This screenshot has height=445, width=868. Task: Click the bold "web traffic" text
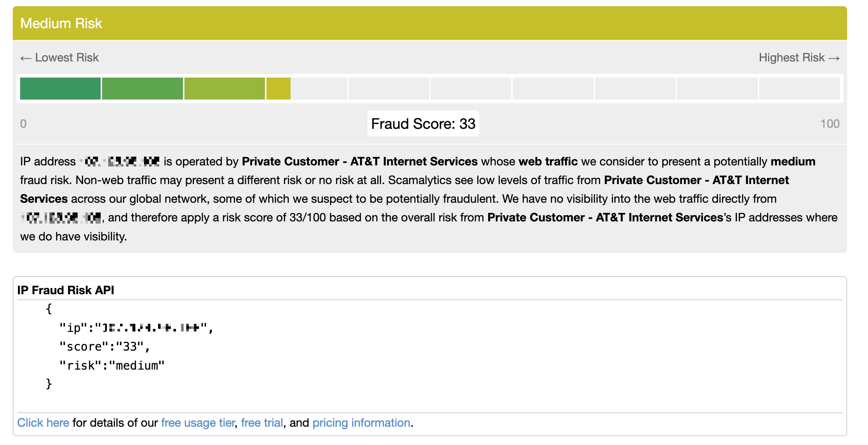coord(548,161)
